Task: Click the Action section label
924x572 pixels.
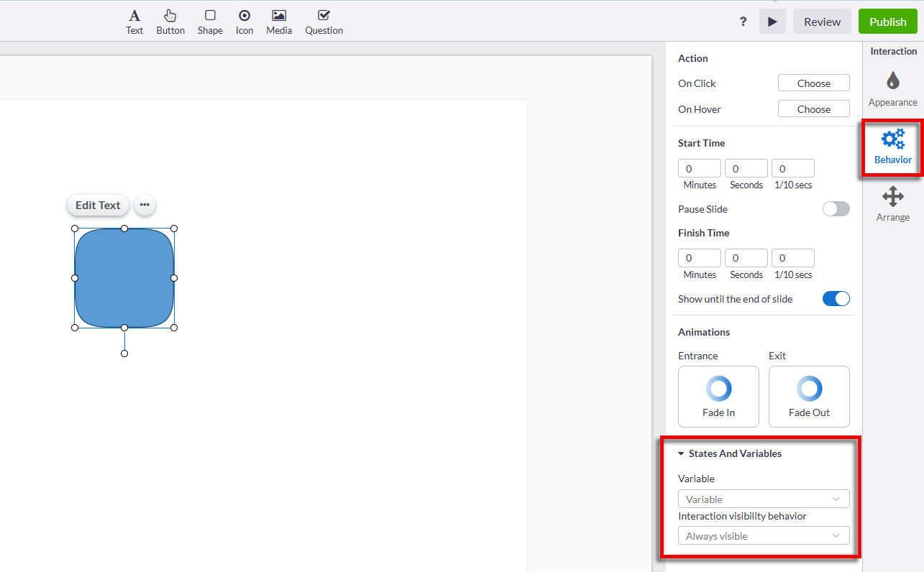Action: tap(693, 58)
